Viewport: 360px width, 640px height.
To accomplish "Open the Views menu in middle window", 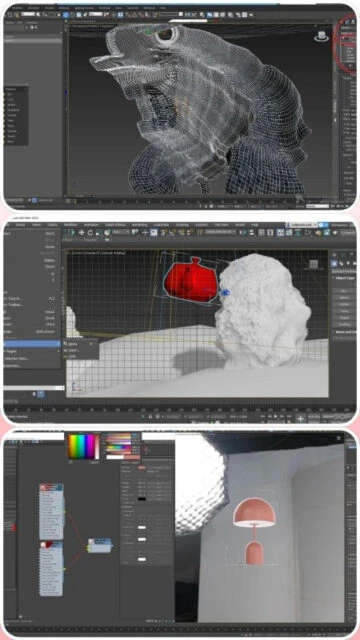I will coord(37,225).
